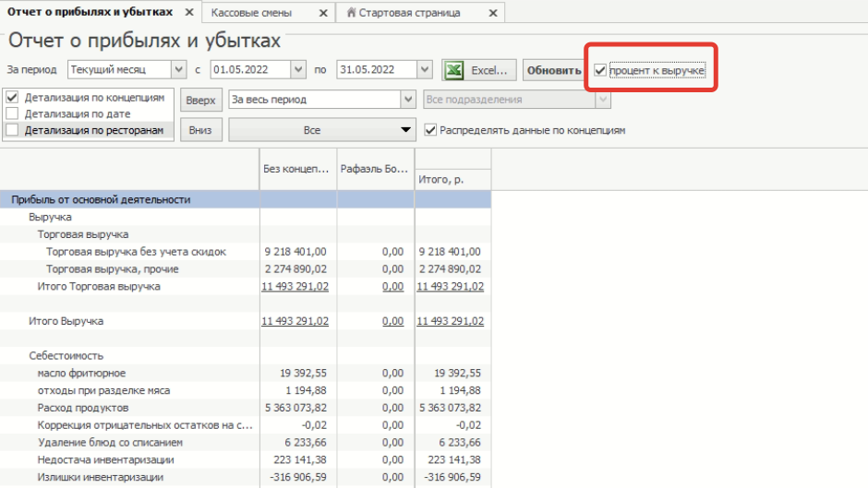Toggle Распределять данные по концепциям checkbox
The width and height of the screenshot is (868, 488).
tap(430, 130)
